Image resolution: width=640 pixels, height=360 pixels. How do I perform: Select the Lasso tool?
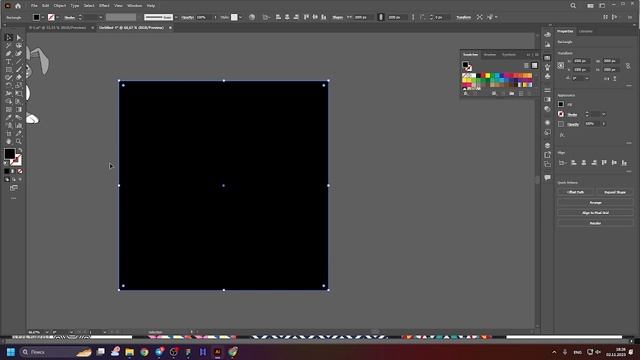19,46
